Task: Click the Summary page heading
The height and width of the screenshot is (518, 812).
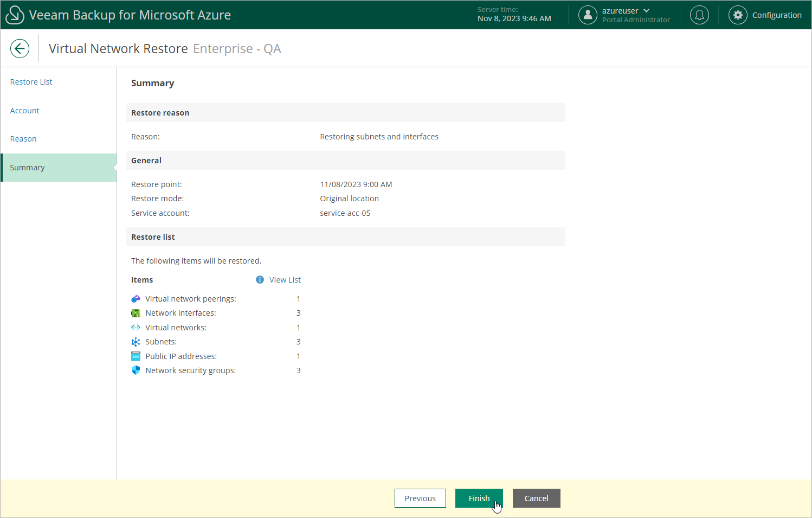Action: (153, 83)
